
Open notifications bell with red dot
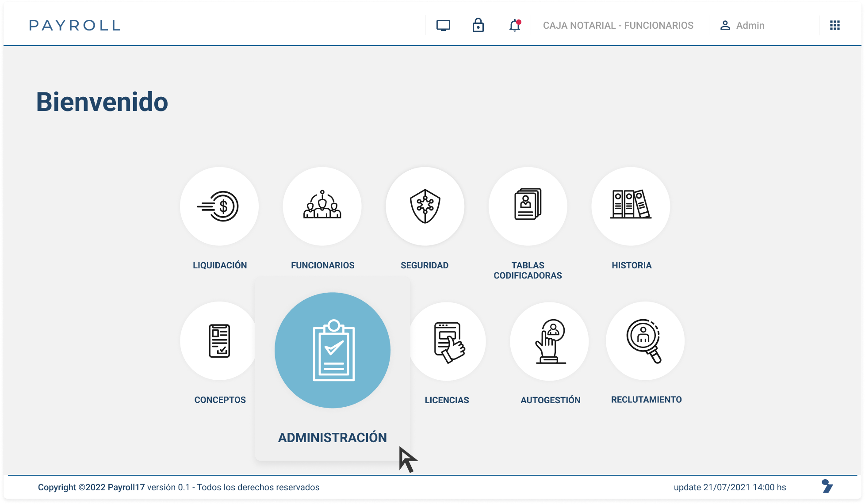tap(514, 26)
